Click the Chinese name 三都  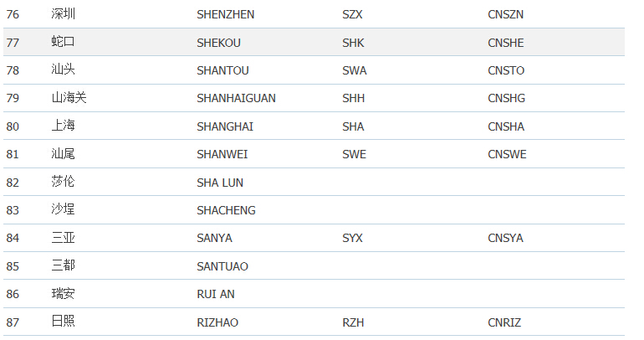(x=63, y=266)
